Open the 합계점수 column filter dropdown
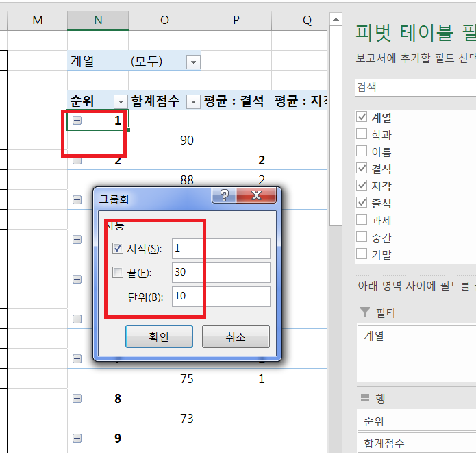Viewport: 476px width, 453px height. [x=193, y=101]
